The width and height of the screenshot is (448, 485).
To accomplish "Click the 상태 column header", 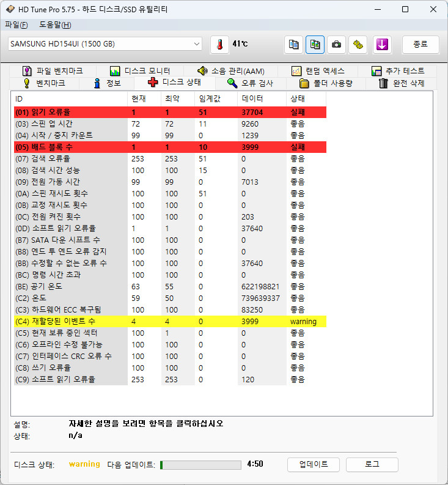I will coord(306,99).
